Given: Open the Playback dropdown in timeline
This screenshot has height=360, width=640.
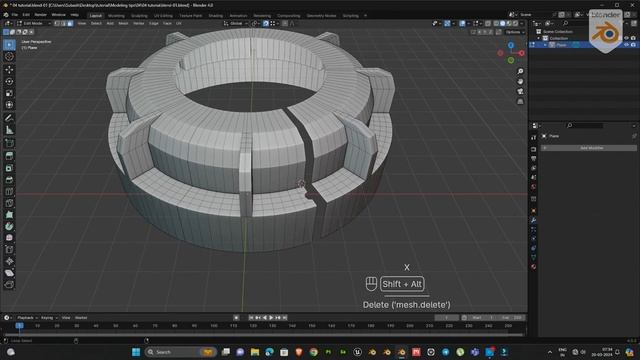Looking at the screenshot, I should click(27, 318).
